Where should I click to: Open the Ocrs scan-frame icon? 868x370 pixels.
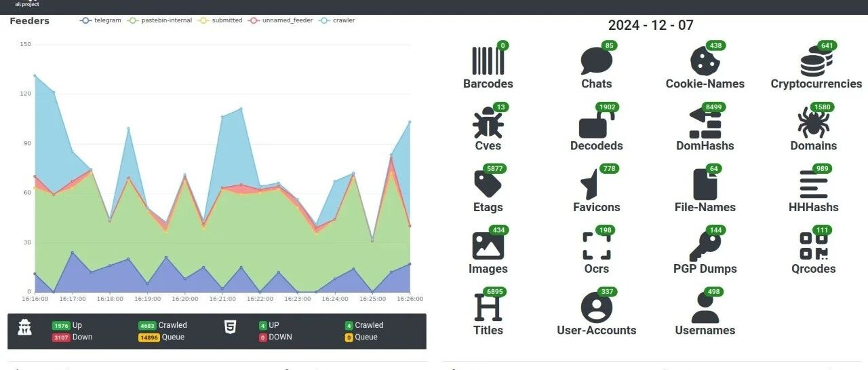[x=597, y=246]
